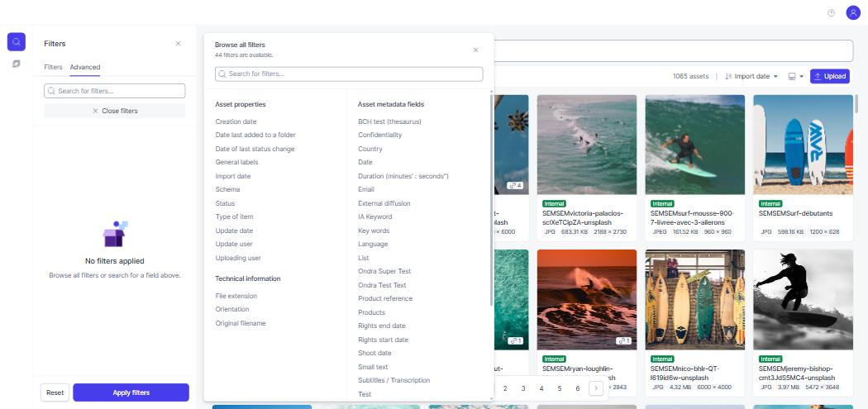The width and height of the screenshot is (868, 409).
Task: Open the search icon in left sidebar
Action: pos(16,41)
